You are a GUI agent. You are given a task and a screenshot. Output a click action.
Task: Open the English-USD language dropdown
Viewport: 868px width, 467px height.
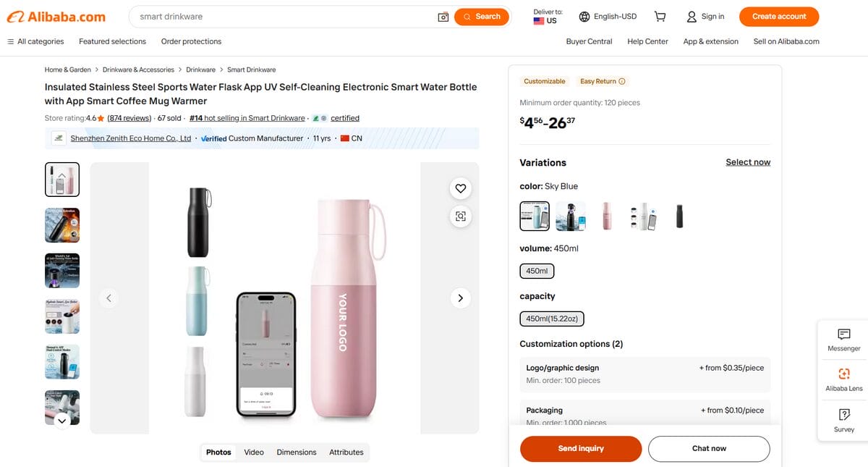click(x=608, y=16)
